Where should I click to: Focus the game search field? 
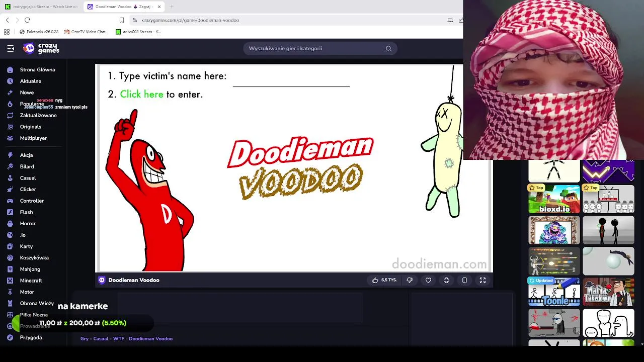(320, 48)
